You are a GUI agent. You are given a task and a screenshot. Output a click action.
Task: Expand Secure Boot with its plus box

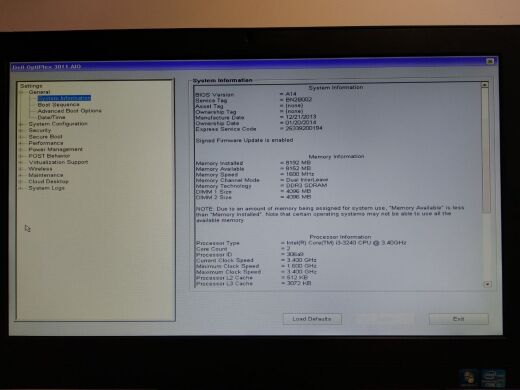pyautogui.click(x=21, y=137)
